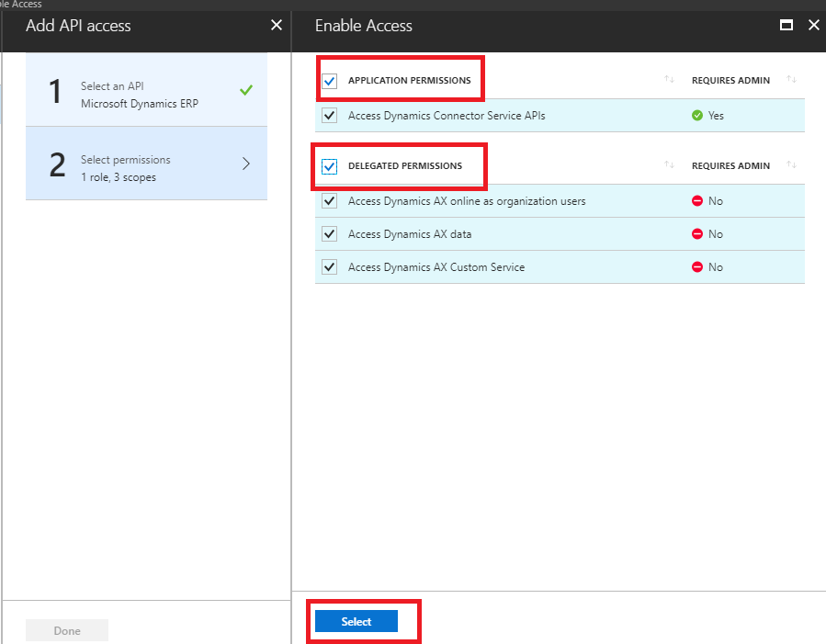Uncheck Access Dynamics Connector Service APIs
826x644 pixels.
(330, 116)
